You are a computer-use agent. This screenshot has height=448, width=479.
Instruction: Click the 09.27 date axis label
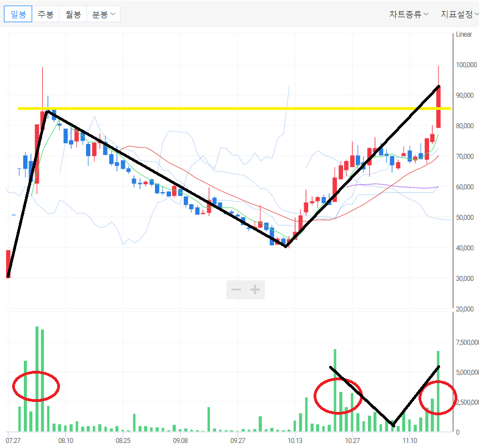[x=238, y=440]
